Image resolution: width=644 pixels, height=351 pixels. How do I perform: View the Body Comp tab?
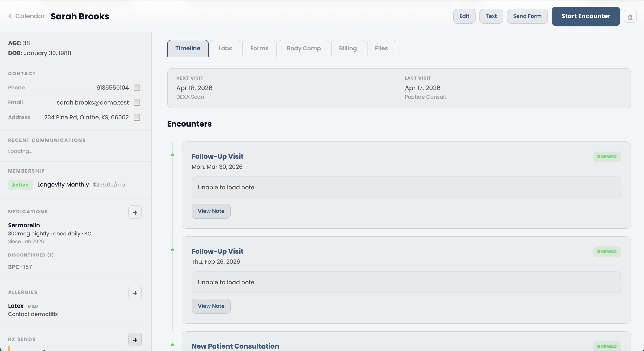point(303,48)
